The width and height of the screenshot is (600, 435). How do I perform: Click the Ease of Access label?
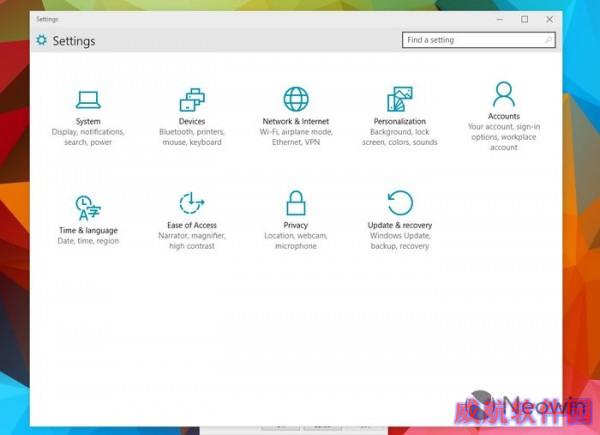(192, 225)
